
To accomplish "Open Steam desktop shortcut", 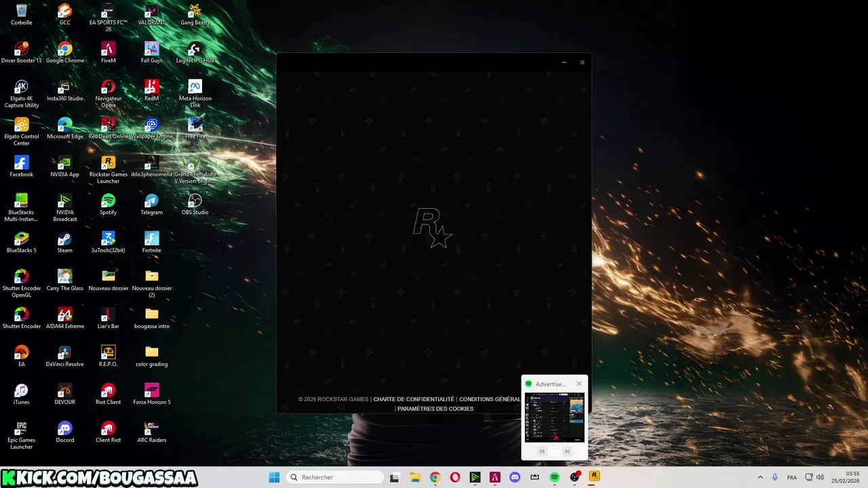I will [65, 242].
